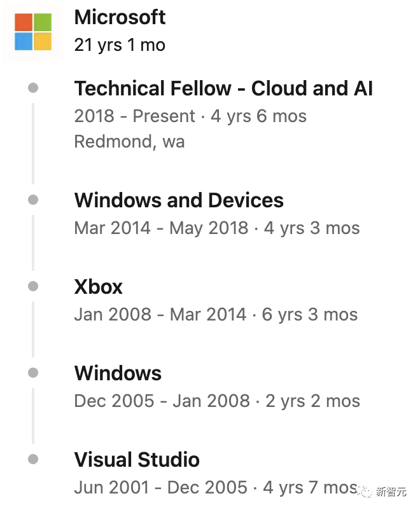Viewport: 420px width, 510px height.
Task: Click the timeline dot beside Technical Fellow
Action: tap(33, 88)
